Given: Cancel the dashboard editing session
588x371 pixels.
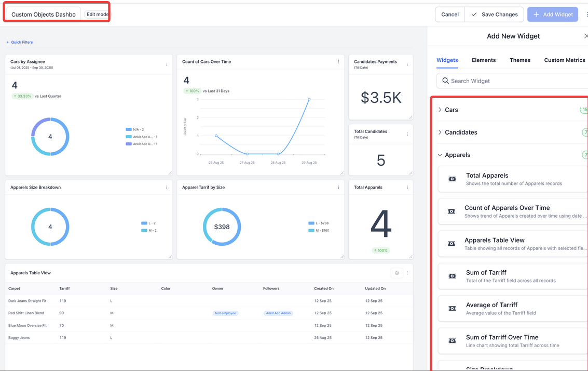Looking at the screenshot, I should click(x=449, y=14).
